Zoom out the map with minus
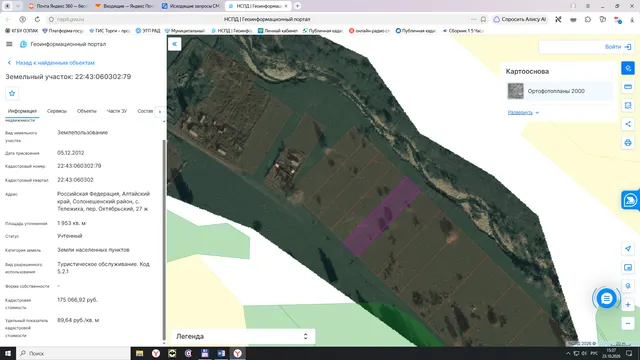This screenshot has width=640, height=360. 628,324
